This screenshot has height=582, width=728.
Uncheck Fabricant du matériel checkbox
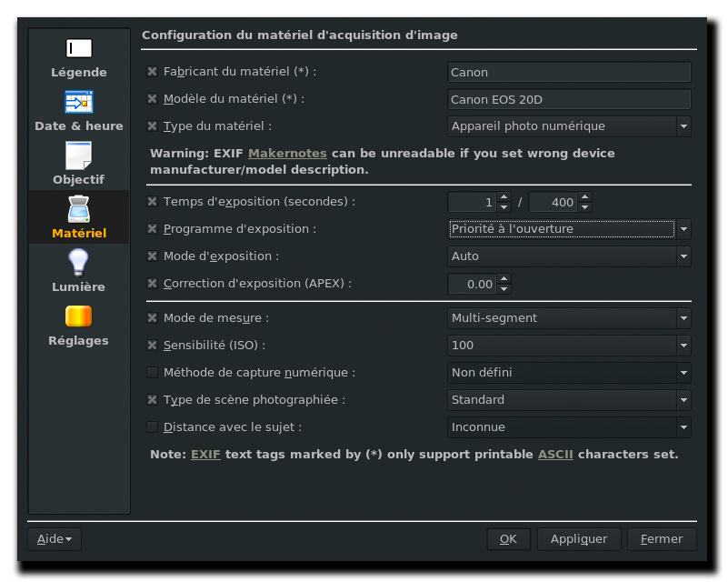click(x=153, y=72)
